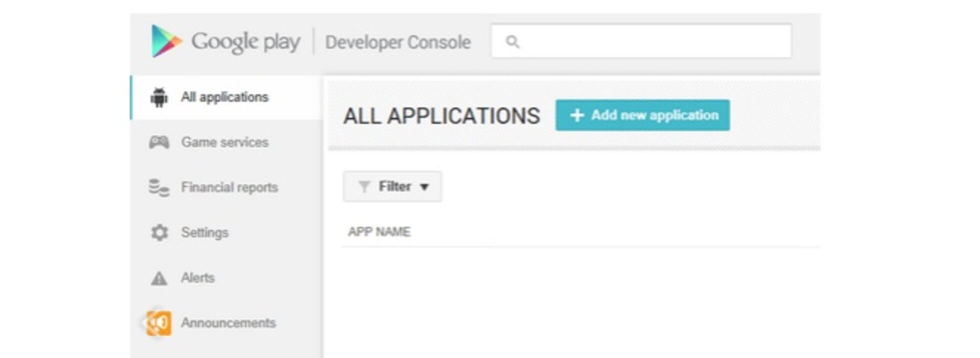The height and width of the screenshot is (358, 980).
Task: Click the Alerts warning triangle icon
Action: coord(159,278)
